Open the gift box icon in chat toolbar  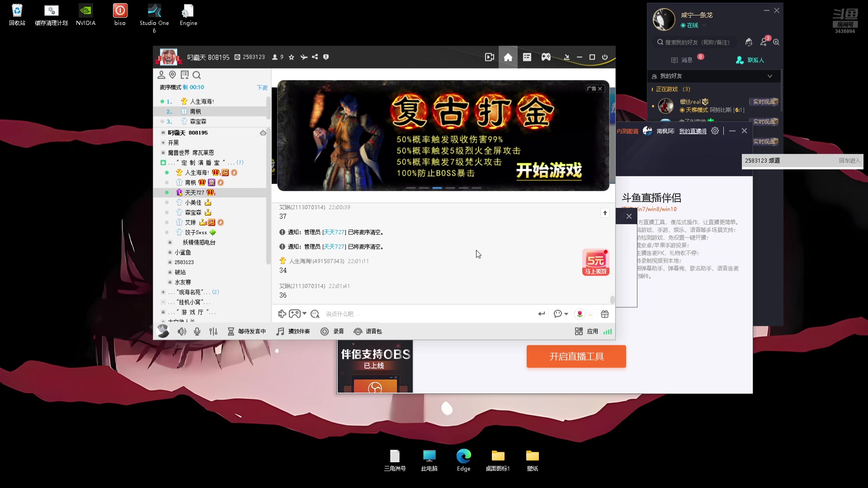(605, 314)
